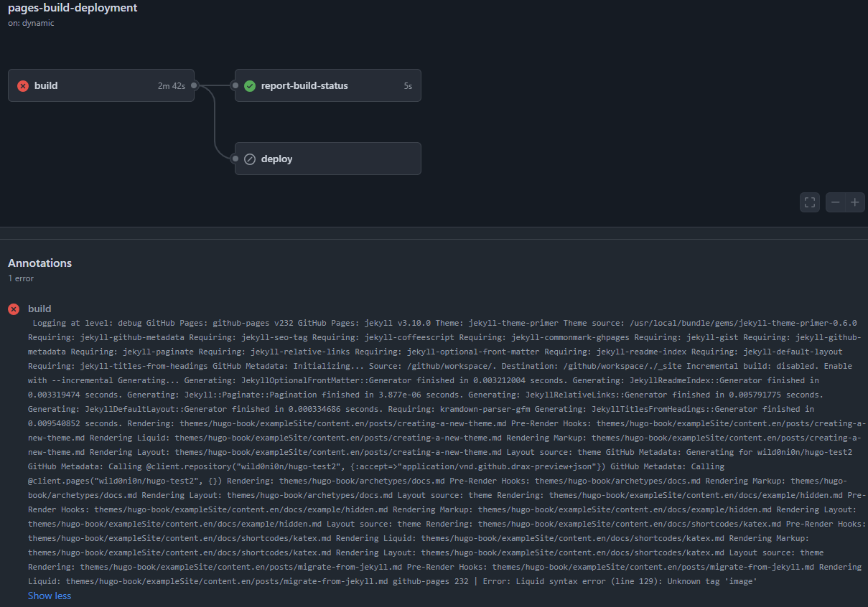Click the skipped status icon on deploy
This screenshot has width=868, height=607.
[250, 159]
